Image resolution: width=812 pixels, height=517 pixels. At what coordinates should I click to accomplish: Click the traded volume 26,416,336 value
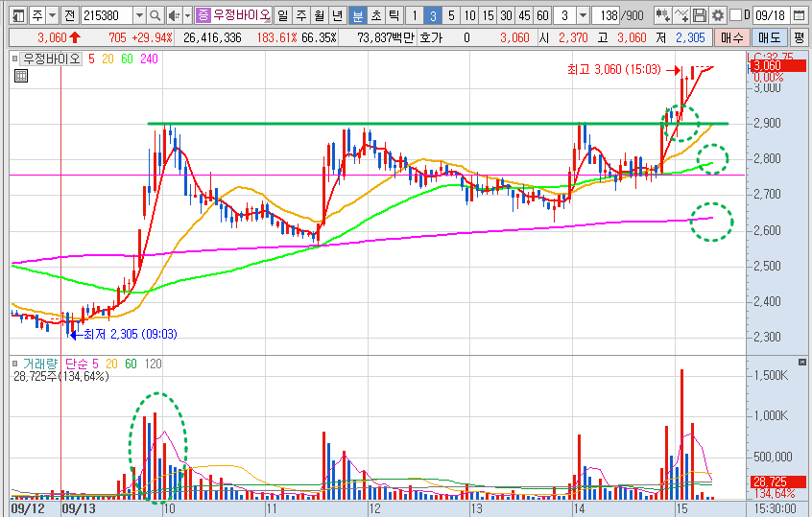[212, 37]
